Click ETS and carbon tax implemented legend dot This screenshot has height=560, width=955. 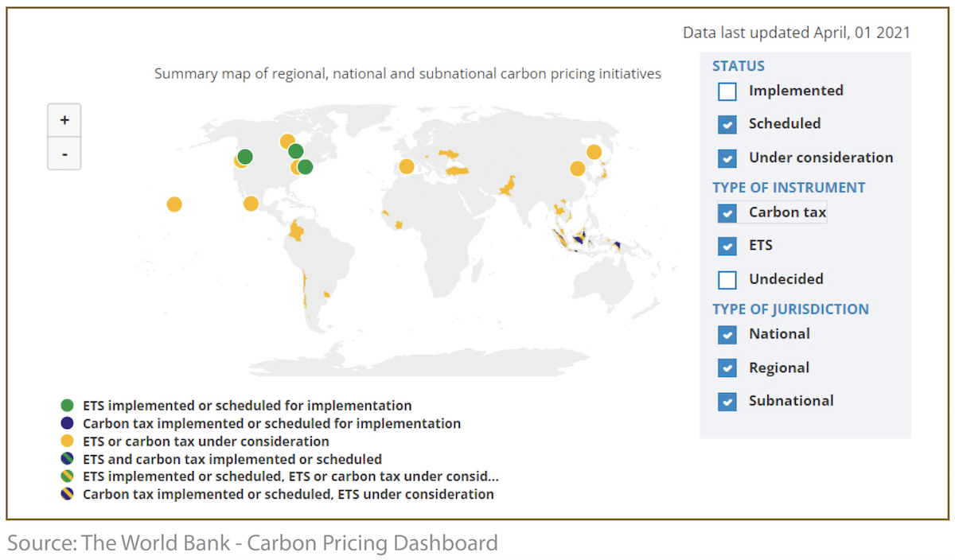tap(67, 459)
